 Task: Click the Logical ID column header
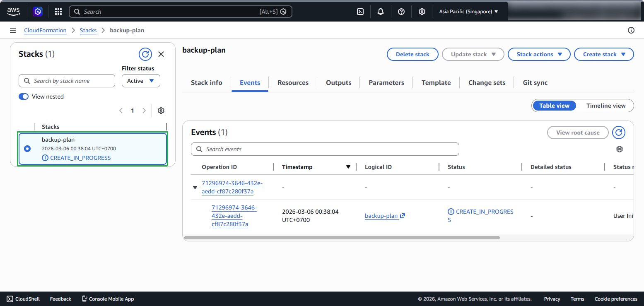(x=378, y=167)
